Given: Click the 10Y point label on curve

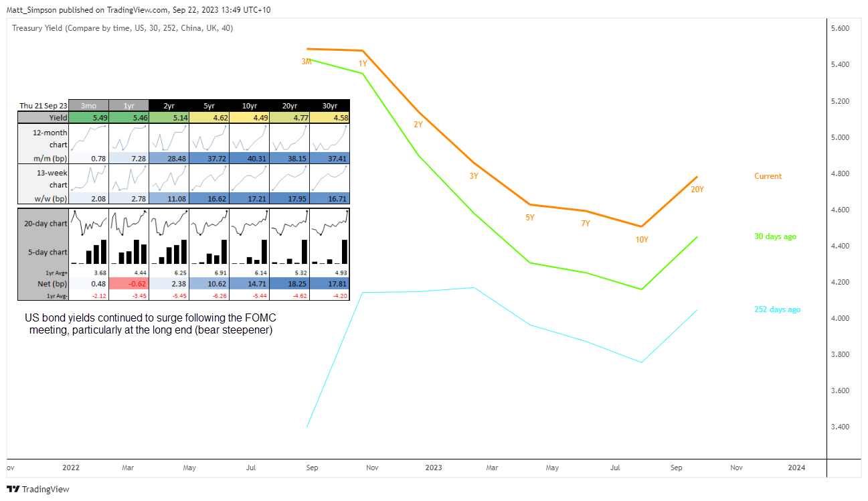Looking at the screenshot, I should 642,239.
